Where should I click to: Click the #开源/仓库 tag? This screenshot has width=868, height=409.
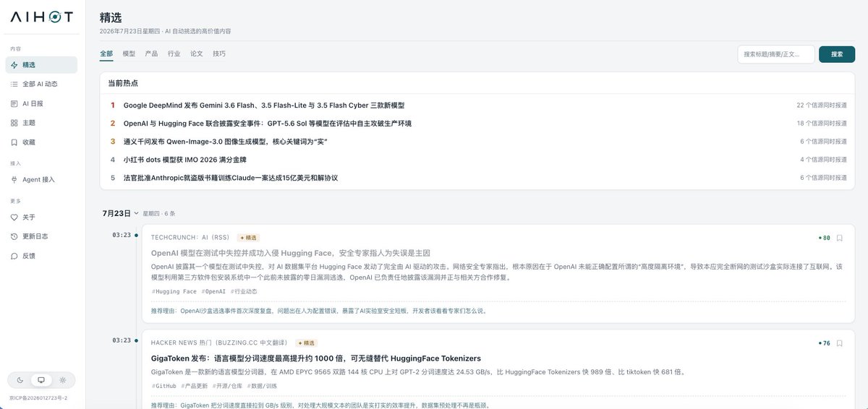tap(228, 386)
